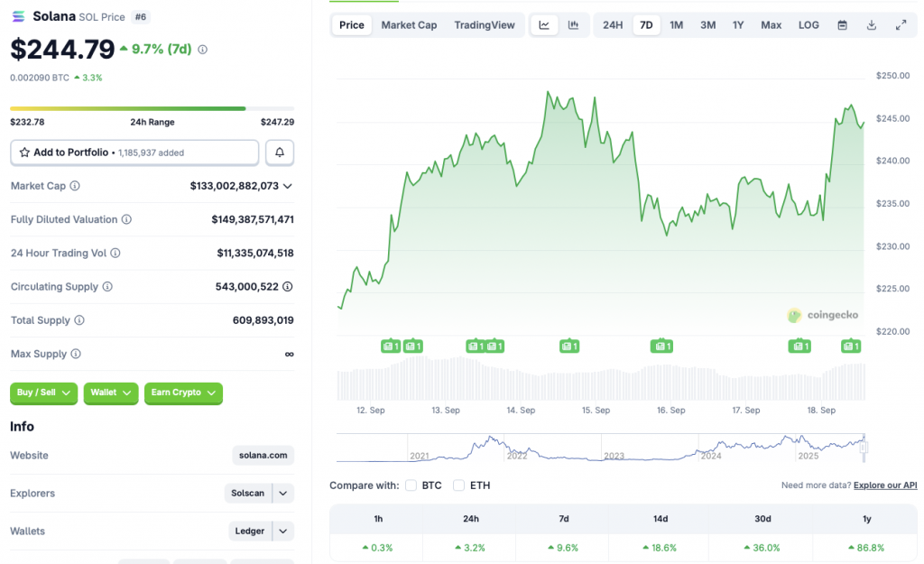This screenshot has height=564, width=924.
Task: Click the $133,002,882,073 market cap value
Action: click(234, 186)
